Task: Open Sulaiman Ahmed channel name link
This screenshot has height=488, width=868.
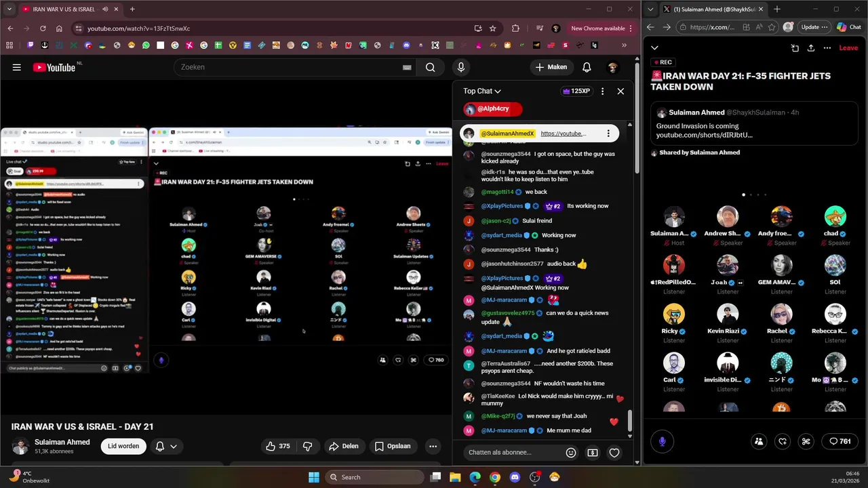Action: (x=62, y=442)
